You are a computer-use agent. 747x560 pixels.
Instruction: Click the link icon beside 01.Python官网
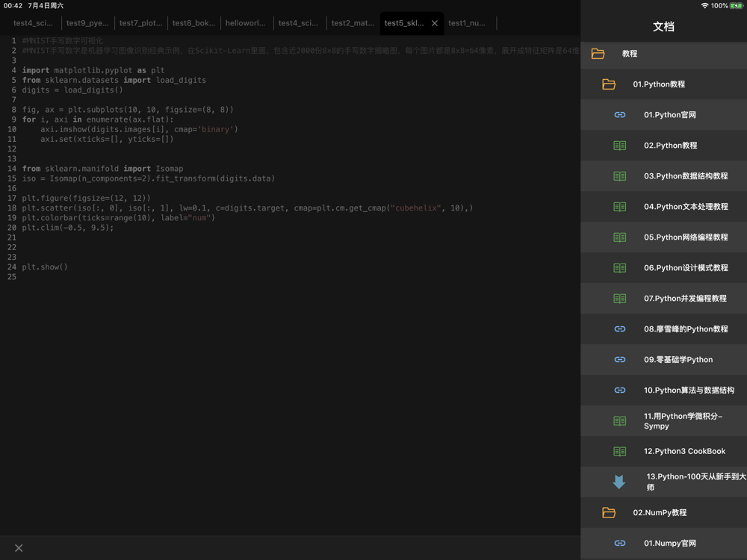[x=619, y=115]
